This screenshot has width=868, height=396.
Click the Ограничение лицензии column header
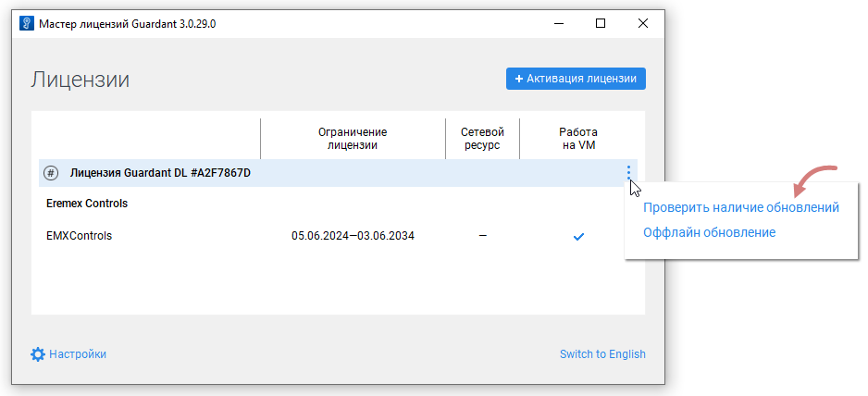[x=353, y=139]
